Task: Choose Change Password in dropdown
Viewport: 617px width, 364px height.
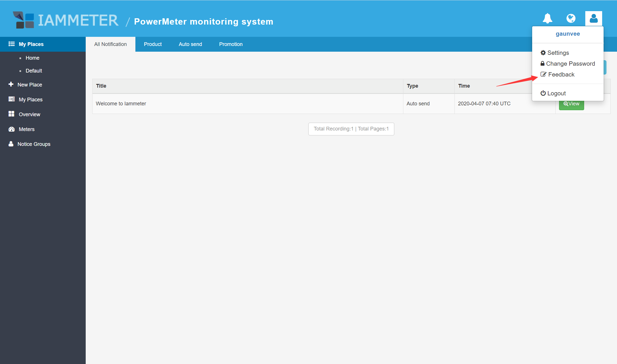Action: 570,64
